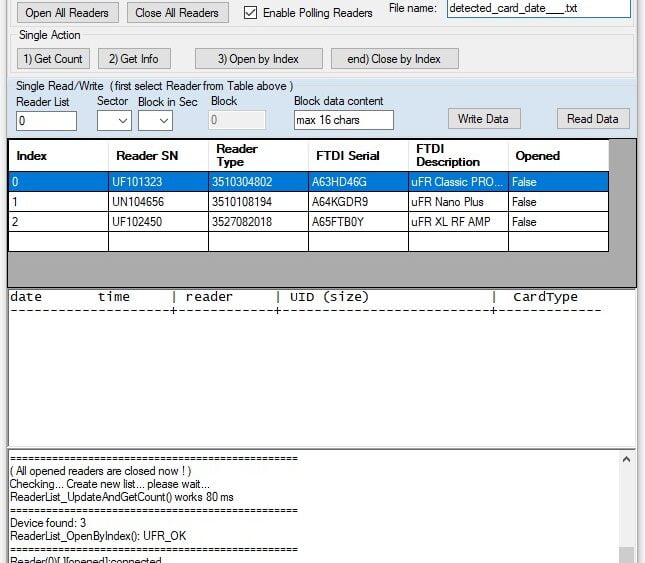Click the 3) Open by Index button
Viewport: 645px width, 563px height.
258,59
